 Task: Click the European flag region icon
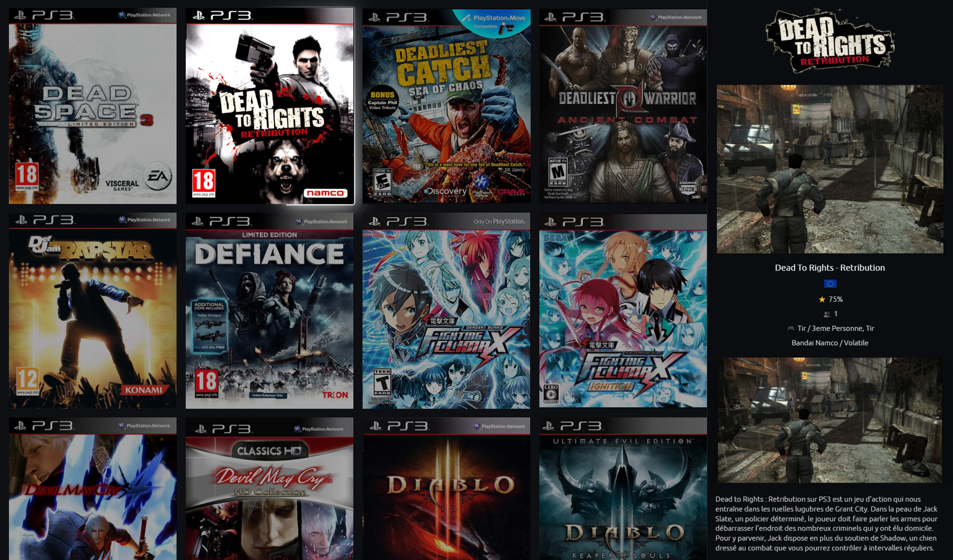pos(830,284)
